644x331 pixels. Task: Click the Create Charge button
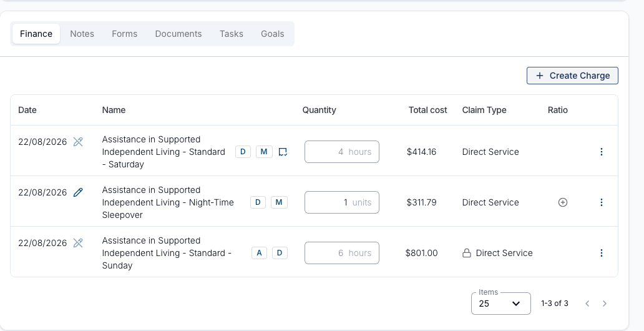tap(572, 76)
